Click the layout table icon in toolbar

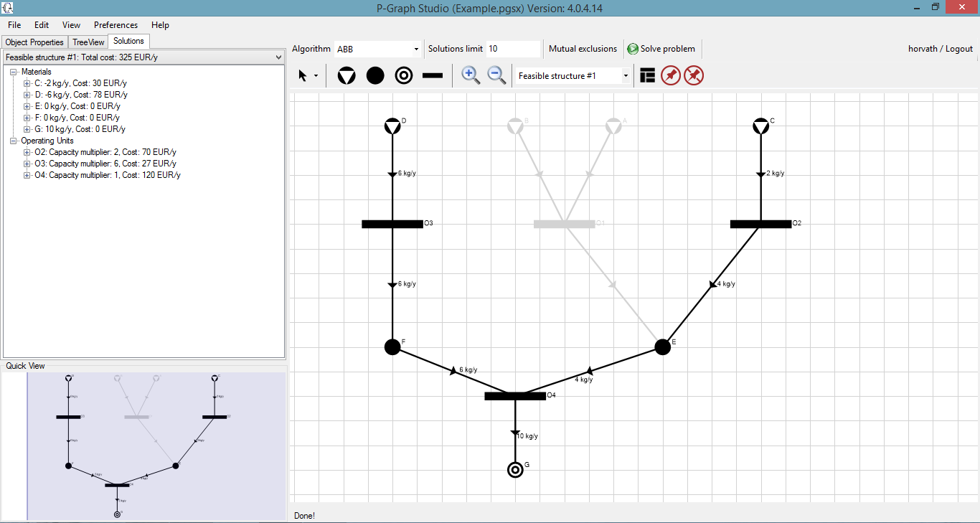tap(647, 75)
